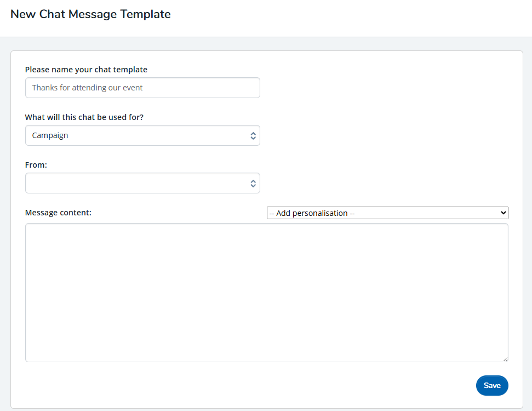
Task: Insert a personalisation token into the message
Action: 387,213
